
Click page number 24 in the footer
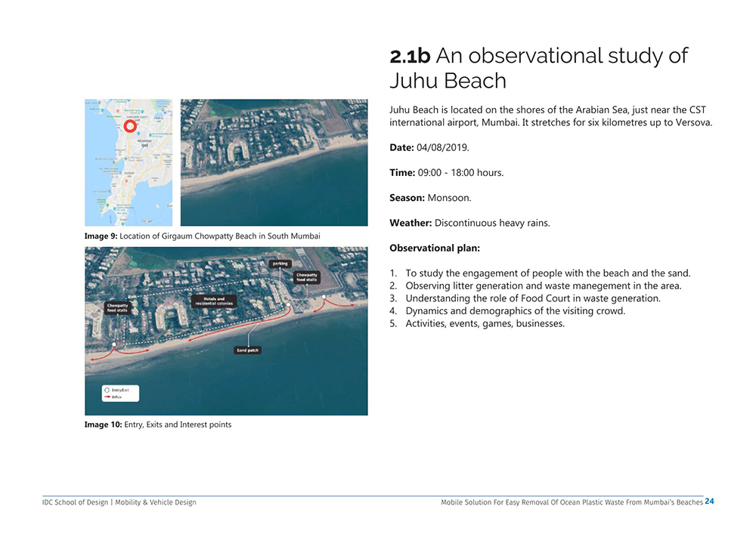[x=709, y=502]
